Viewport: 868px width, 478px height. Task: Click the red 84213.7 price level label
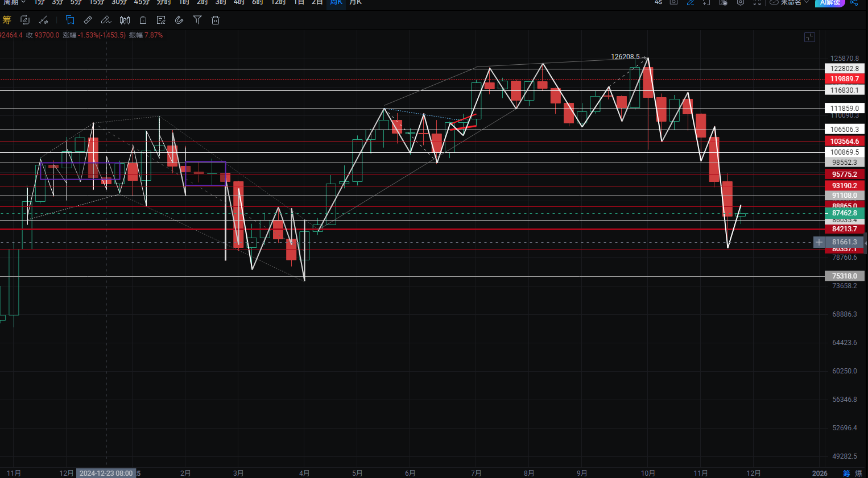(844, 229)
